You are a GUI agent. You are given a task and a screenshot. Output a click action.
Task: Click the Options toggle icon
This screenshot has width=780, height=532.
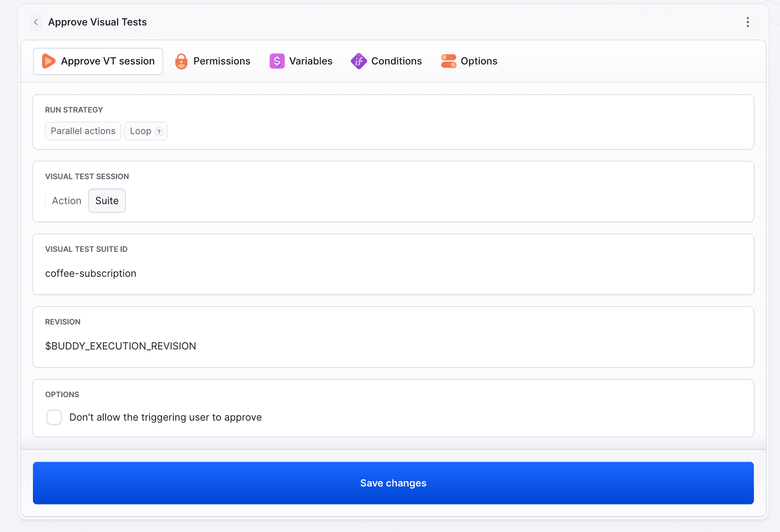[x=448, y=61]
